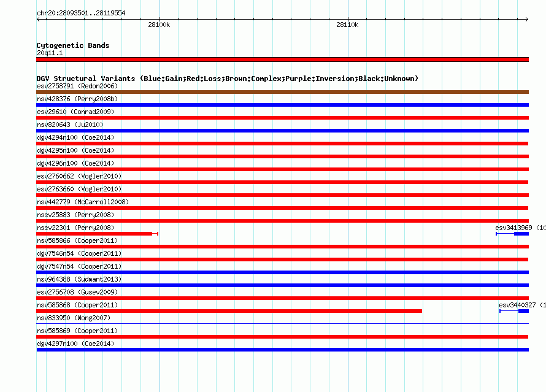The width and height of the screenshot is (546, 392).
Task: Click the 28110k ruler tick label
Action: pos(347,25)
